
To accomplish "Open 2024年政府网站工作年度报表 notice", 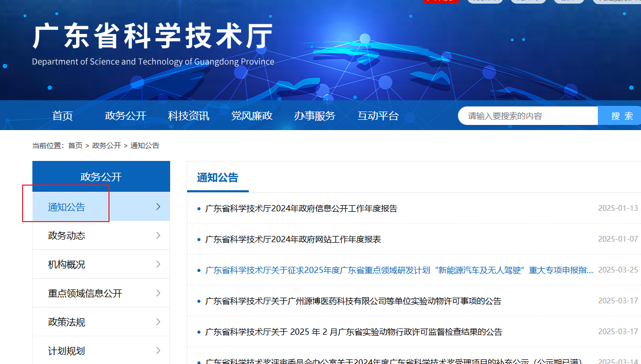I will click(x=293, y=239).
